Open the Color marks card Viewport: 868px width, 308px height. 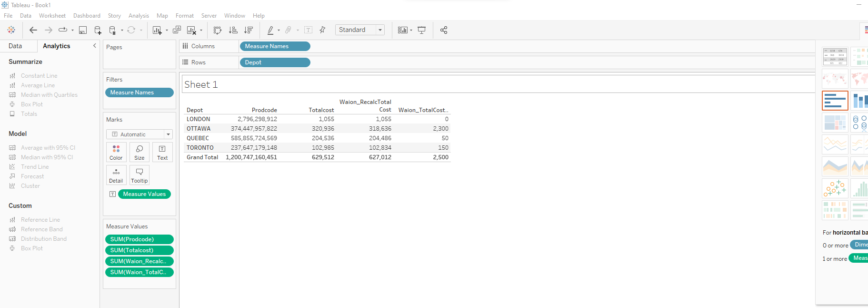[116, 152]
